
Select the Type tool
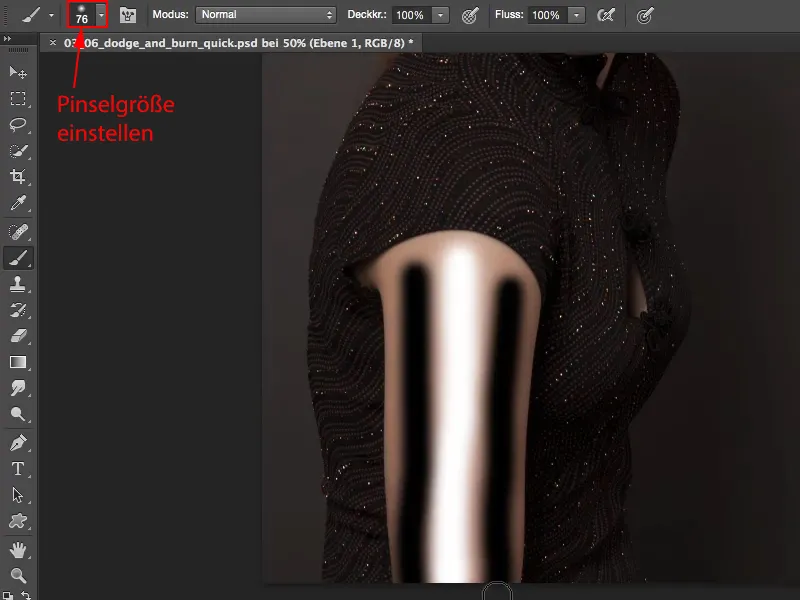pos(18,469)
